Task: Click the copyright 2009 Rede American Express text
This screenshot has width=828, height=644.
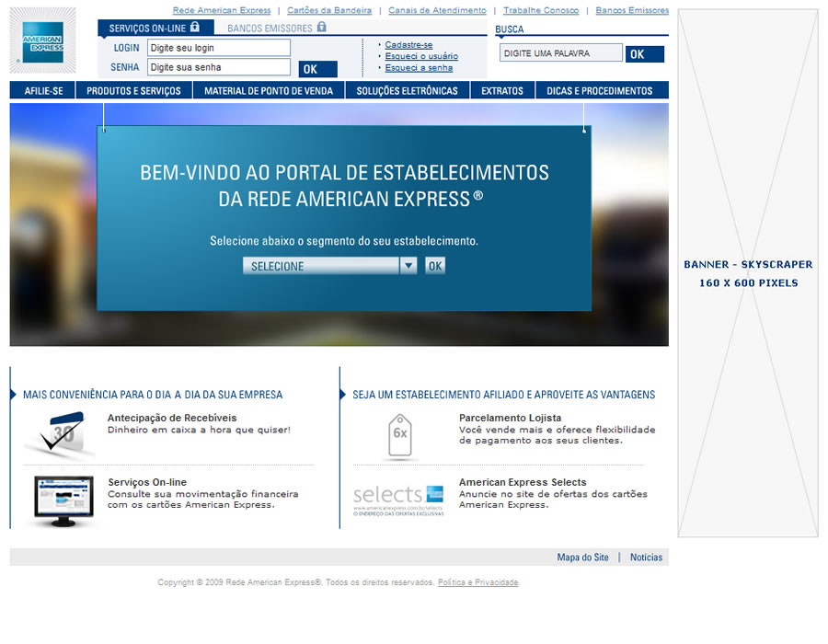Action: pyautogui.click(x=296, y=582)
